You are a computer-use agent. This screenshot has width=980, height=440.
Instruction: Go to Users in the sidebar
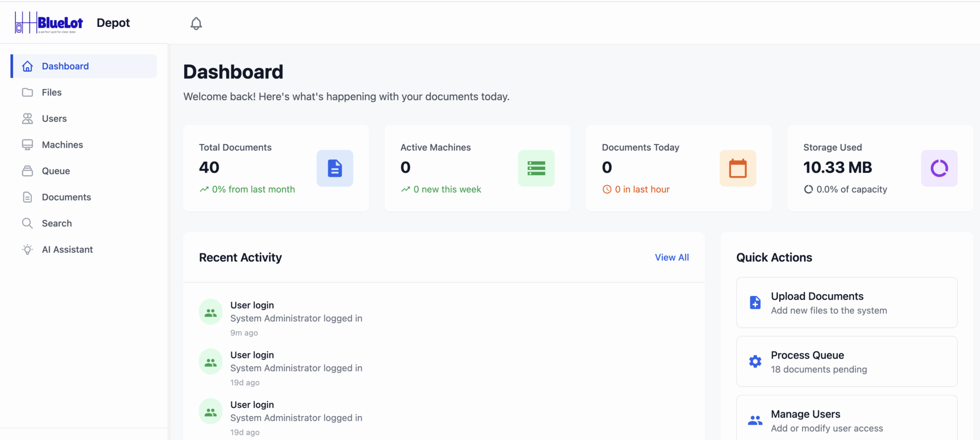[x=54, y=119]
